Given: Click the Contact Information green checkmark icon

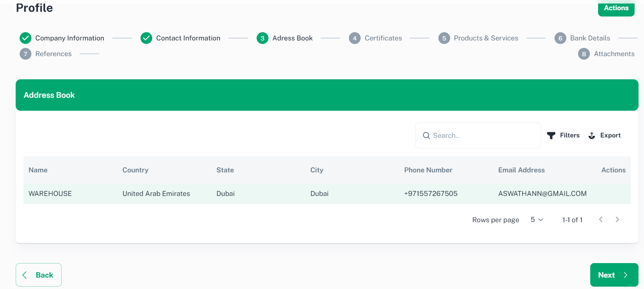Looking at the screenshot, I should [x=146, y=38].
